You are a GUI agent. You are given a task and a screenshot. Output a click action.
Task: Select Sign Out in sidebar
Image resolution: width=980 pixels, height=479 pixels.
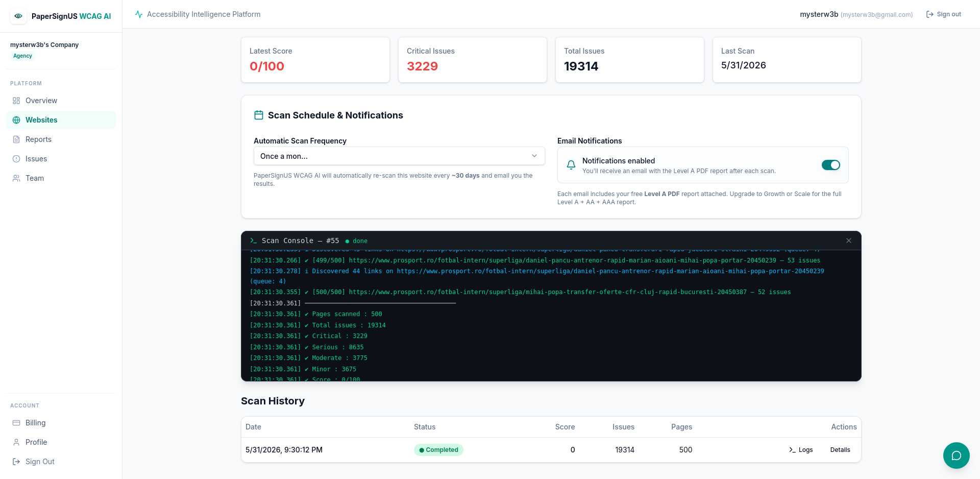tap(61, 462)
